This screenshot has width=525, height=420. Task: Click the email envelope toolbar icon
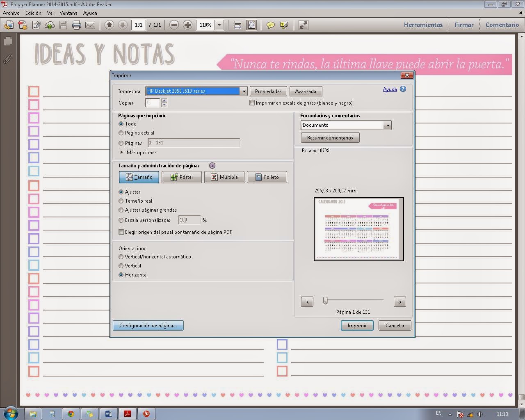pyautogui.click(x=90, y=25)
